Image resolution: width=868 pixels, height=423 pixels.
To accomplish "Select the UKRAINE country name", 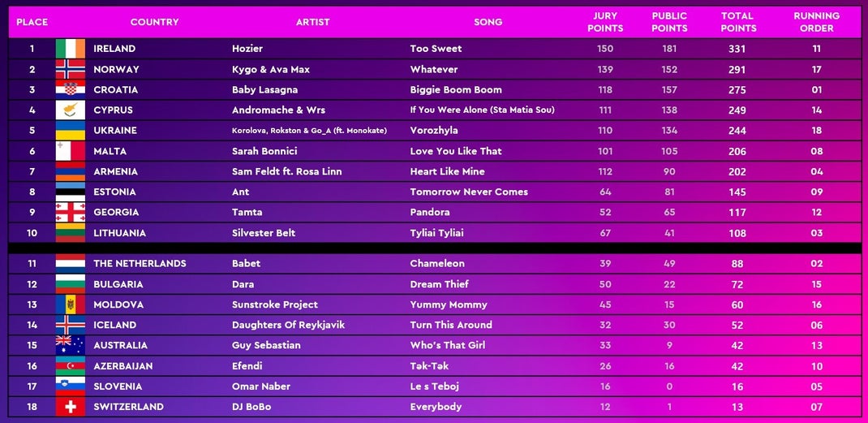I will click(x=115, y=131).
